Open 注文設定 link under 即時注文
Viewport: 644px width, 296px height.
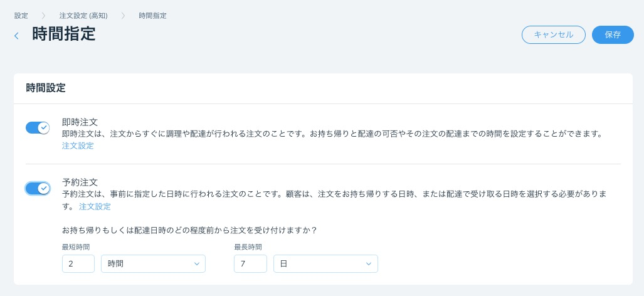[x=78, y=145]
